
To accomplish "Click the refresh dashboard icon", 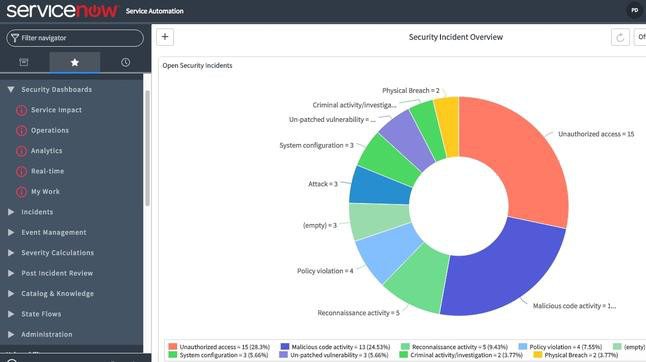I will tap(620, 37).
